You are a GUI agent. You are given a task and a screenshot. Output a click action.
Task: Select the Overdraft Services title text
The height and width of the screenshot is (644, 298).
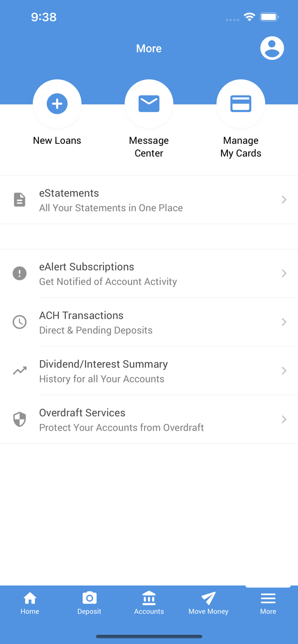82,413
